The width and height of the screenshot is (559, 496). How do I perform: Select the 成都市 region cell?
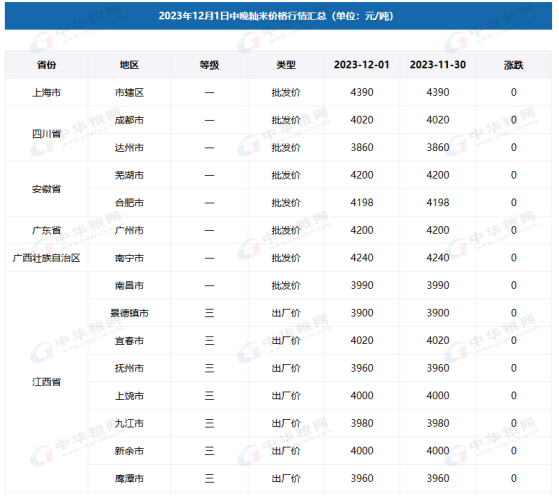(x=129, y=120)
